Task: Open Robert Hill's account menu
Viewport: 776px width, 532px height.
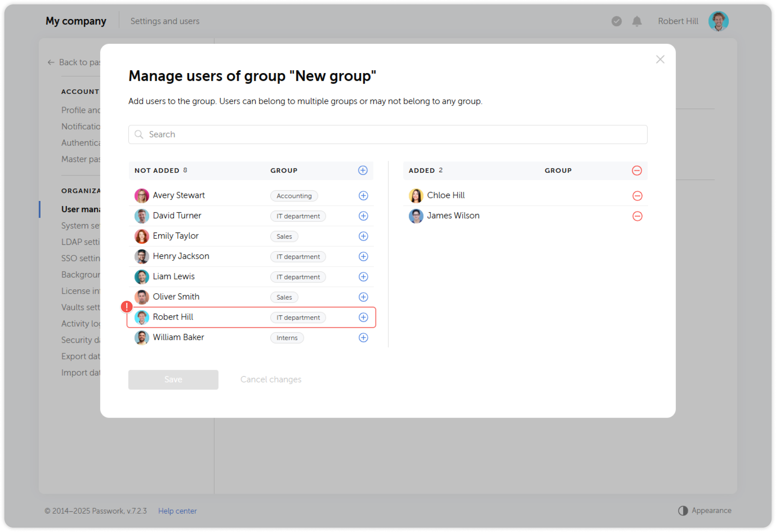Action: 718,21
